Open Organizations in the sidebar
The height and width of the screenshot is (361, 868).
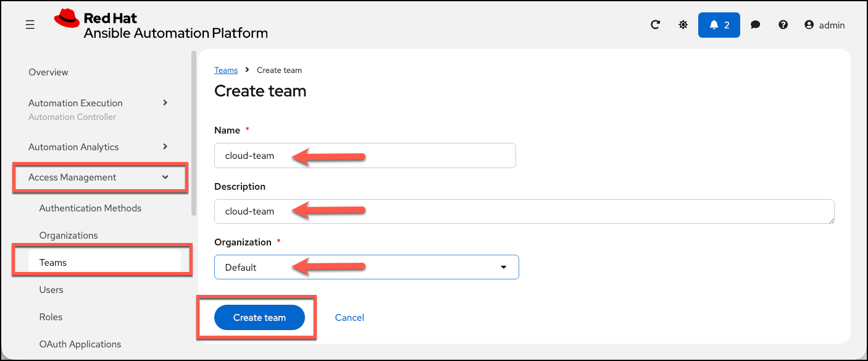(69, 236)
